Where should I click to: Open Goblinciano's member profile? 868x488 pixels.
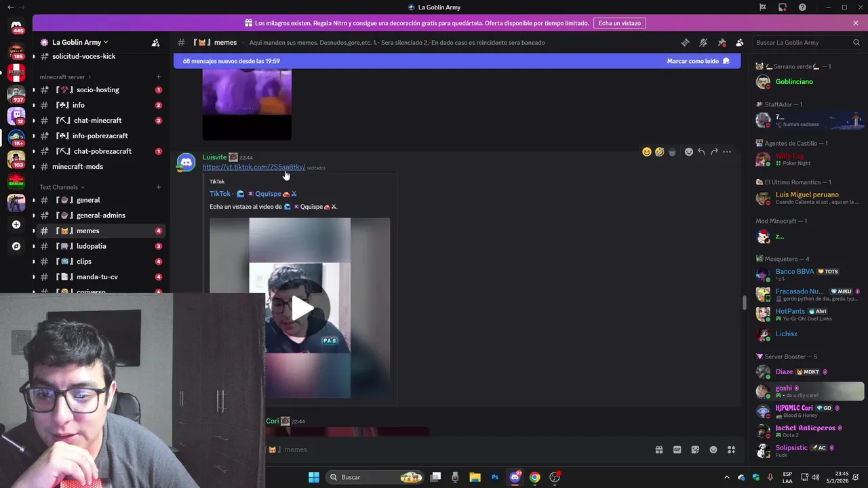point(807,82)
